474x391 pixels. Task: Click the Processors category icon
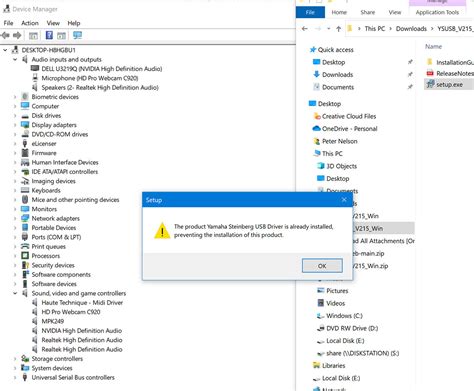[25, 256]
